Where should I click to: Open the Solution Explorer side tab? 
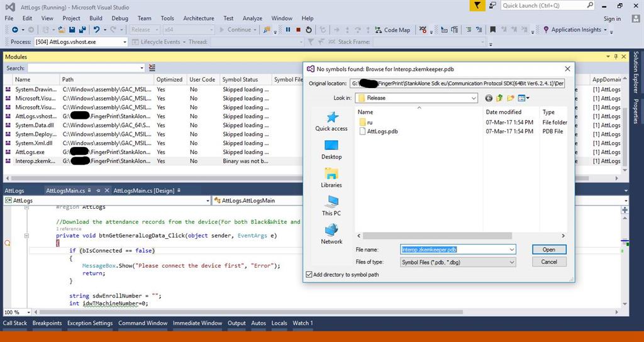tap(636, 72)
